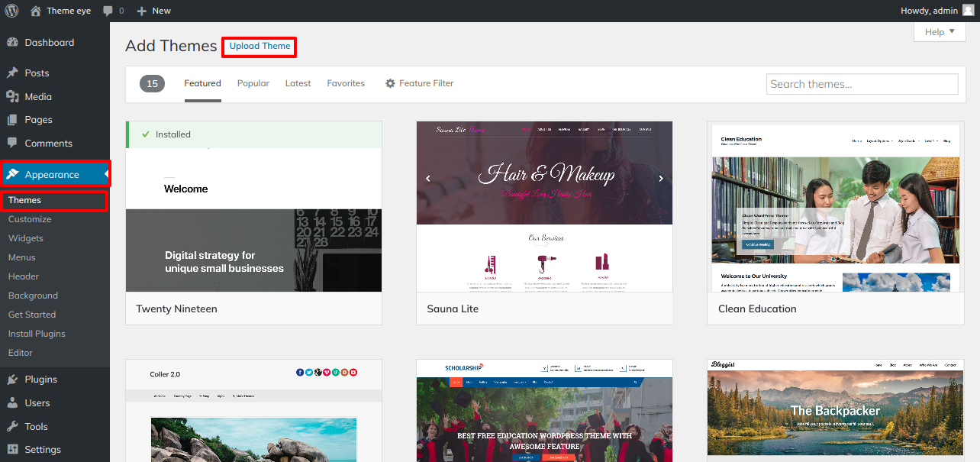The width and height of the screenshot is (980, 462).
Task: Switch to the Featured tab
Action: pyautogui.click(x=202, y=83)
